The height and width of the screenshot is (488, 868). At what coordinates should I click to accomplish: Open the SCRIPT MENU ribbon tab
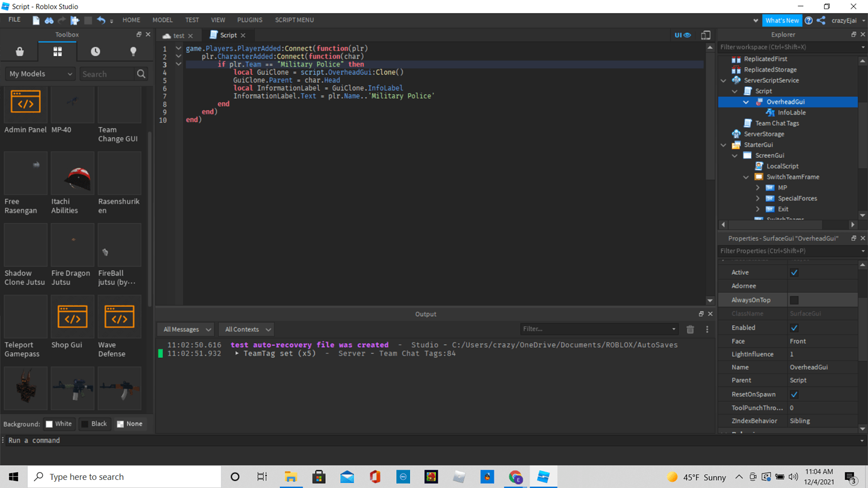pos(294,20)
